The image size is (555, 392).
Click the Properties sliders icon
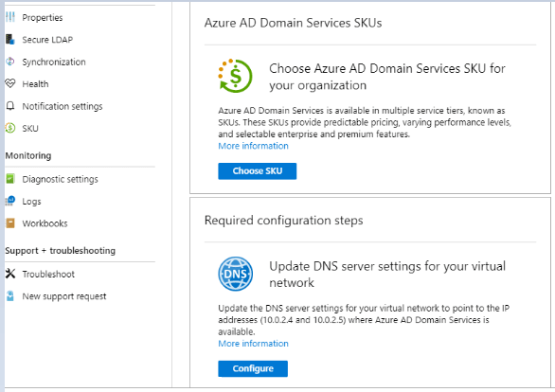[10, 17]
